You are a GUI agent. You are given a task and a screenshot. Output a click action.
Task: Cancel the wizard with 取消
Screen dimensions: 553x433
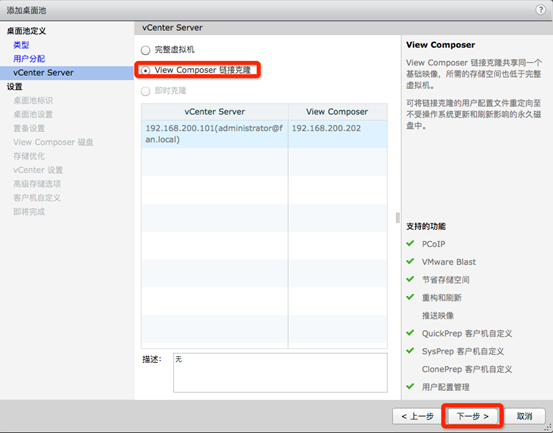click(524, 416)
